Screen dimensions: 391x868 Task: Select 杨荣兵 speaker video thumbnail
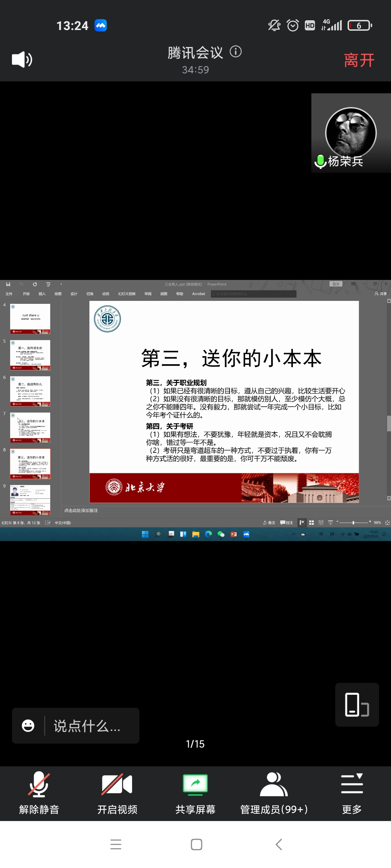(351, 133)
